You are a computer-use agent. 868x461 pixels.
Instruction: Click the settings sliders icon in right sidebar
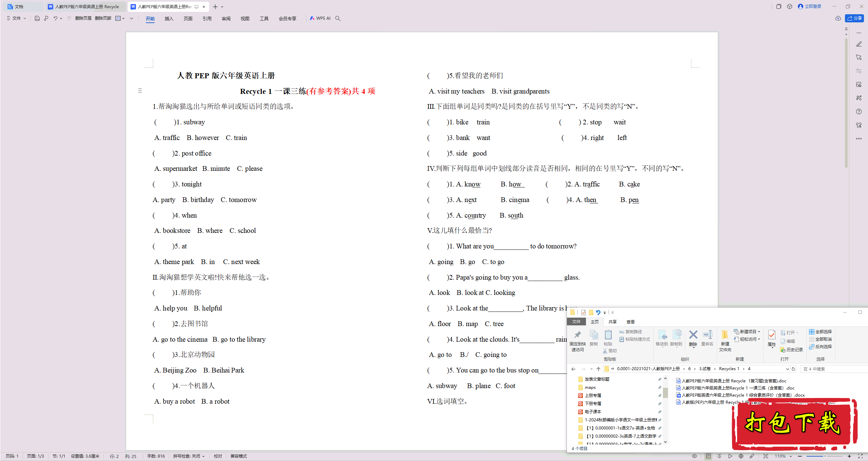pos(859,71)
